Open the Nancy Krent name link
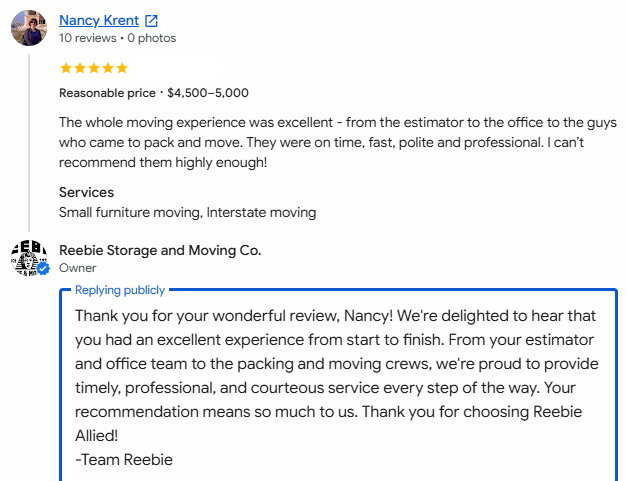This screenshot has width=628, height=481. (x=99, y=20)
